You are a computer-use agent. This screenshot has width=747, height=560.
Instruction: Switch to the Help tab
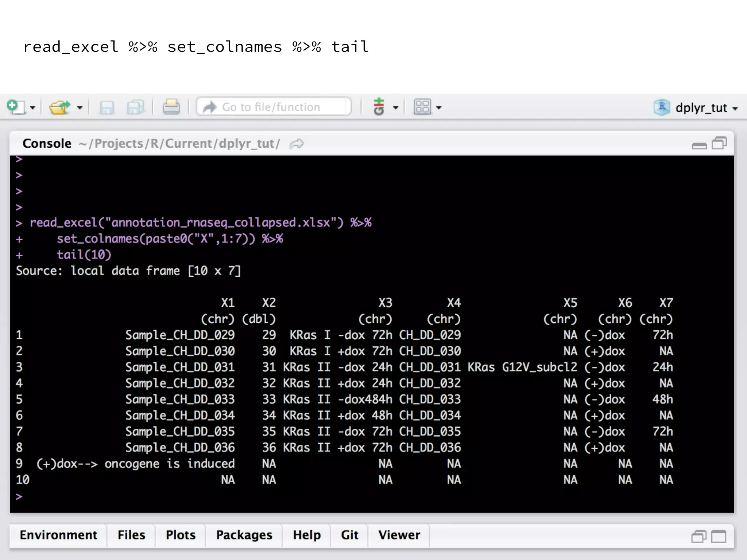click(307, 535)
